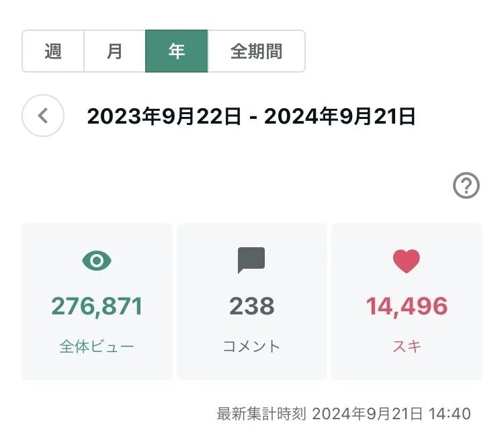Select the 週 (week) tab

click(x=53, y=51)
